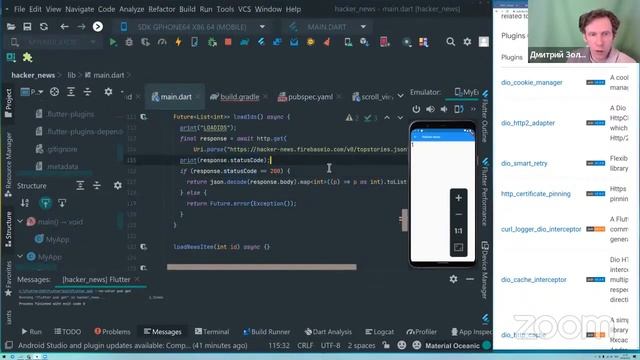Close the [hacker_news] Flutter messages tab
This screenshot has height=360, width=640.
click(137, 280)
